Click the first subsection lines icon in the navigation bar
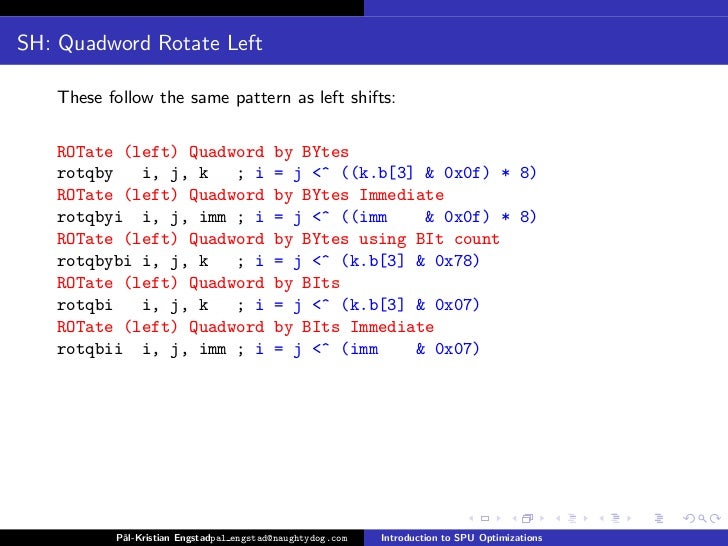This screenshot has width=728, height=546. tap(572, 518)
